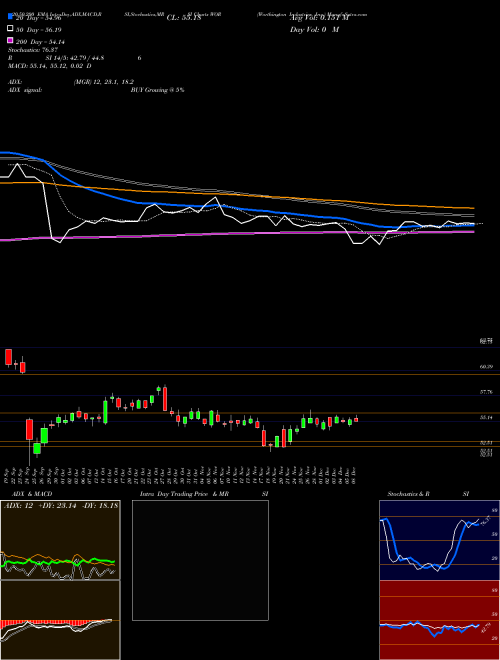This screenshot has width=500, height=660.
Task: Click the 57.76 price axis label
Action: click(486, 392)
